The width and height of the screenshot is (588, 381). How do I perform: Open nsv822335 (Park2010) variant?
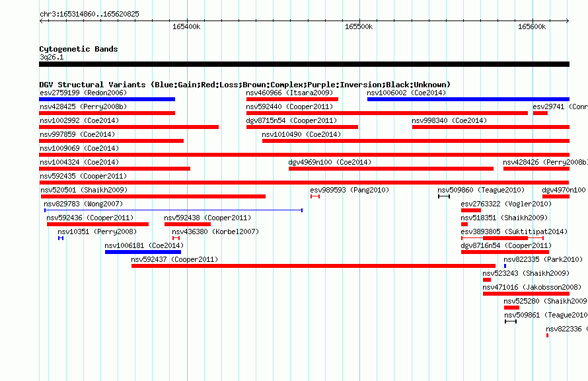(543, 259)
